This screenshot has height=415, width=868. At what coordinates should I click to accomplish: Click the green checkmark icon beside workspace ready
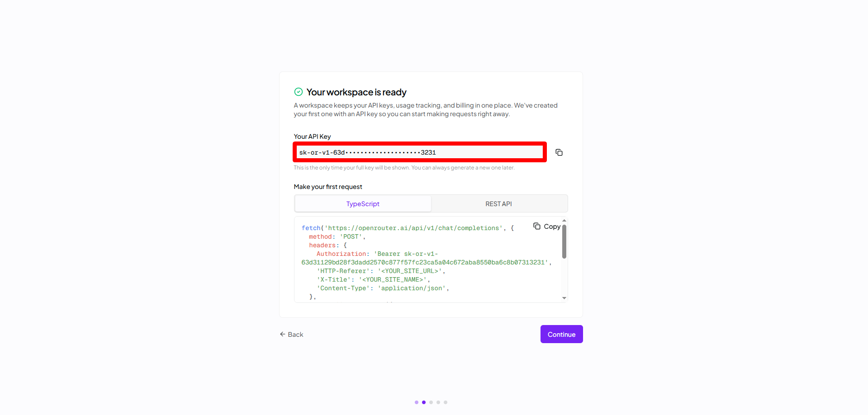pyautogui.click(x=299, y=92)
